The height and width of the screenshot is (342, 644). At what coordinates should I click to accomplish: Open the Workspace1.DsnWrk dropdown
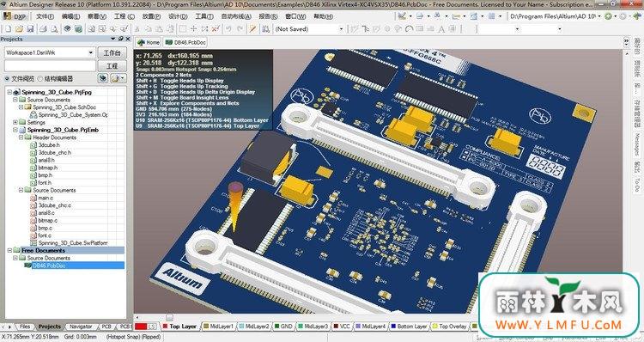pos(91,52)
